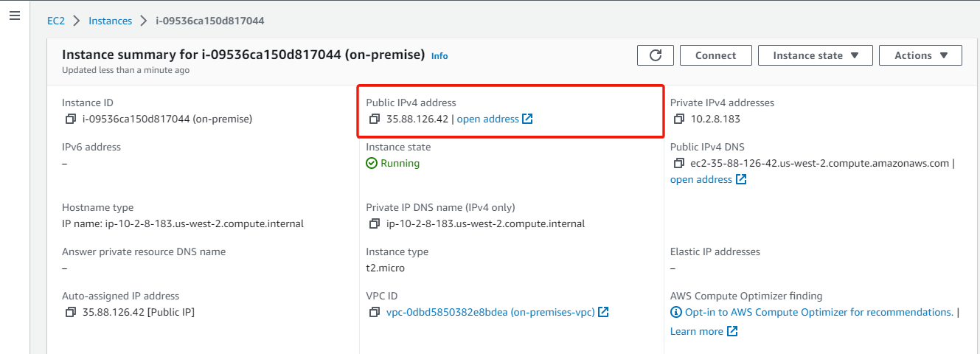Image resolution: width=980 pixels, height=354 pixels.
Task: Copy the VPC ID value
Action: coord(375,312)
